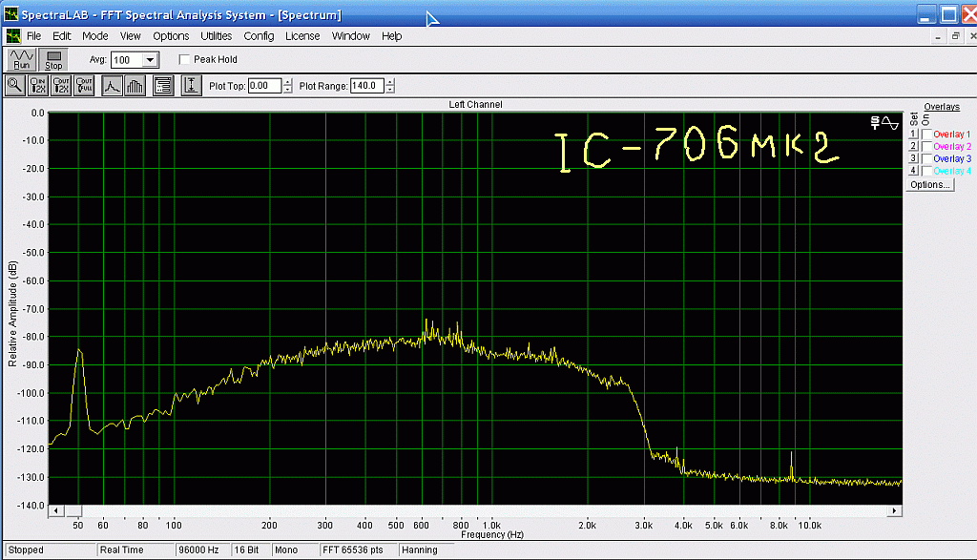Viewport: 977px width, 560px height.
Task: Decrease Plot Range with down arrow
Action: click(x=389, y=90)
